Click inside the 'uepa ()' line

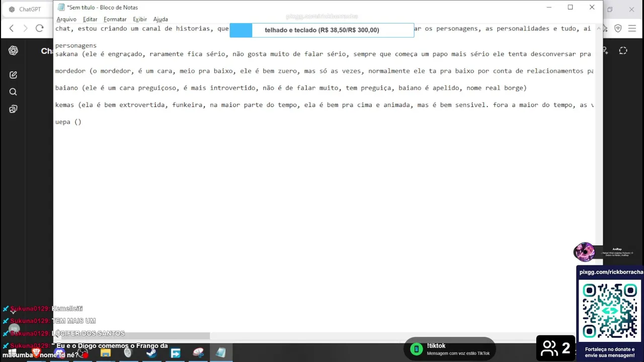click(x=68, y=122)
